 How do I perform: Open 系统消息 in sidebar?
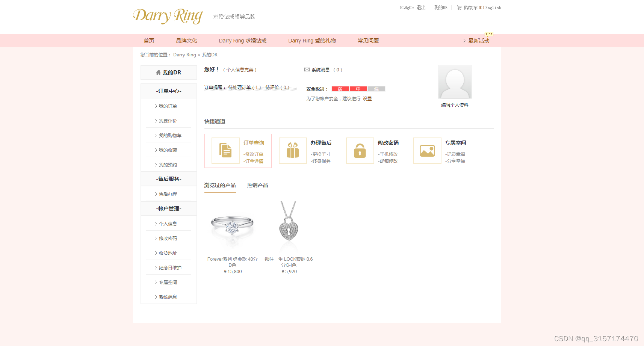point(168,297)
